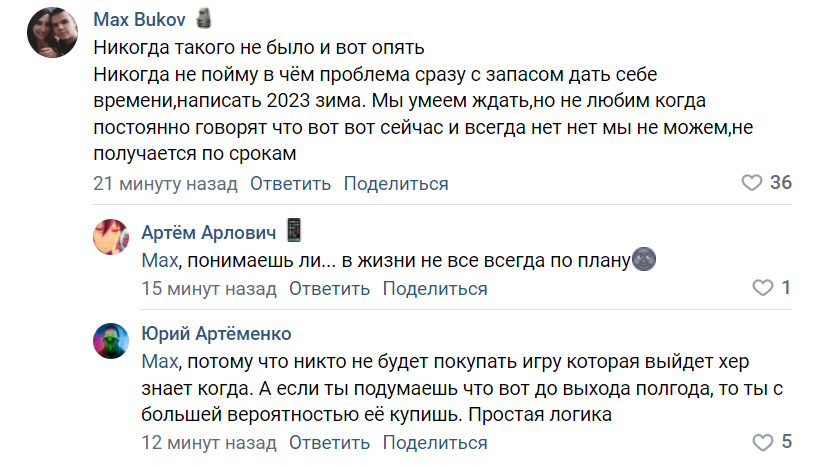Reply to Артём Арлович via Ответить
The height and width of the screenshot is (465, 814).
329,289
